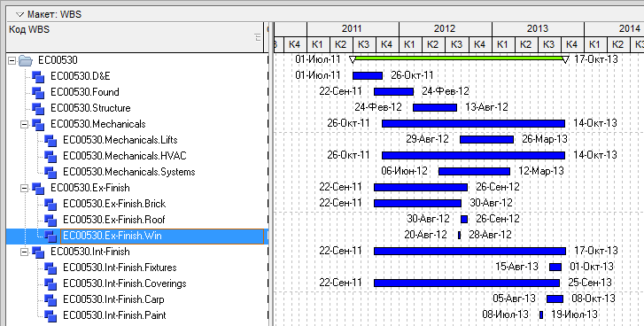This screenshot has width=644, height=326.
Task: Collapse the EC00530.Mechanicals branch
Action: pos(24,124)
